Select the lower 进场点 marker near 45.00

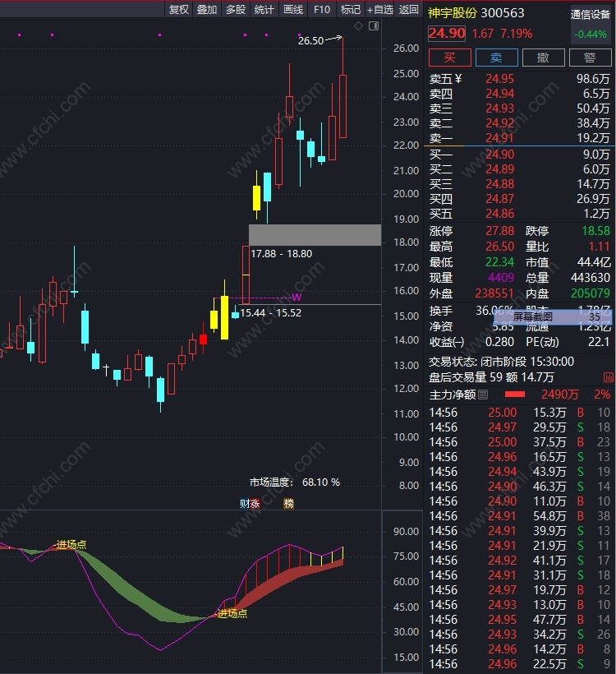(232, 613)
